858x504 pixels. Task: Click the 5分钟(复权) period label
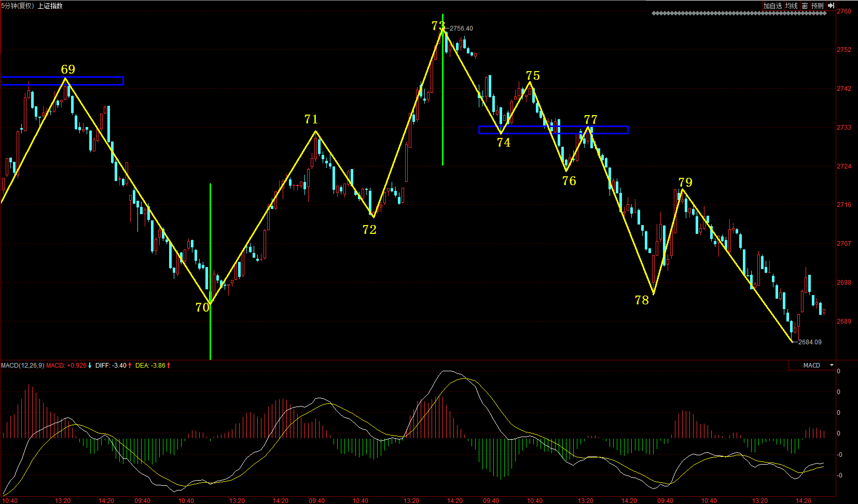(x=18, y=6)
